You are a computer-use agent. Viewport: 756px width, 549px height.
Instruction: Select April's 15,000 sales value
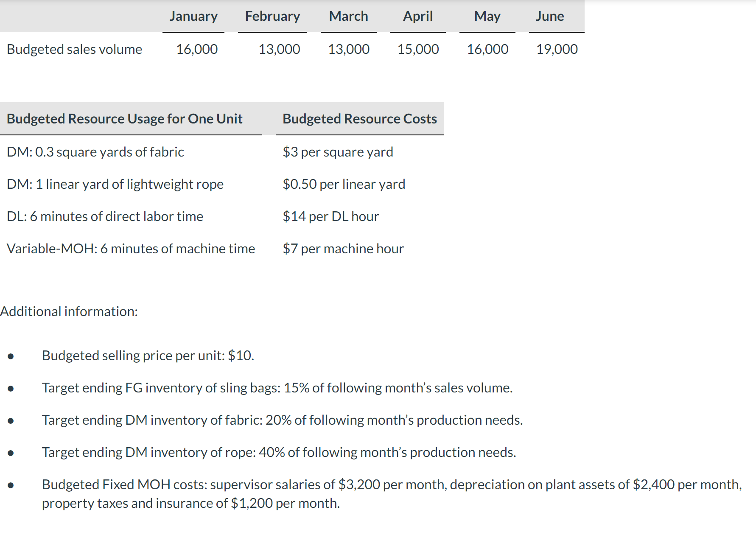pyautogui.click(x=418, y=49)
